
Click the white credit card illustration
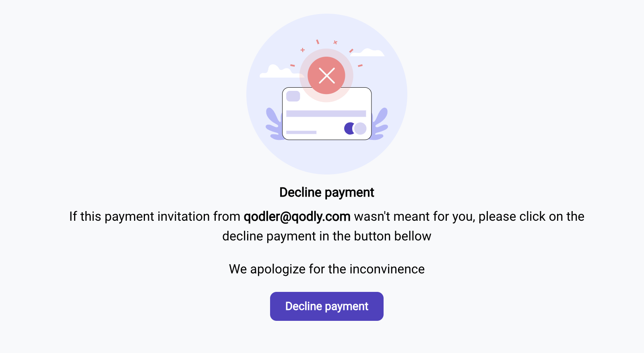click(327, 114)
